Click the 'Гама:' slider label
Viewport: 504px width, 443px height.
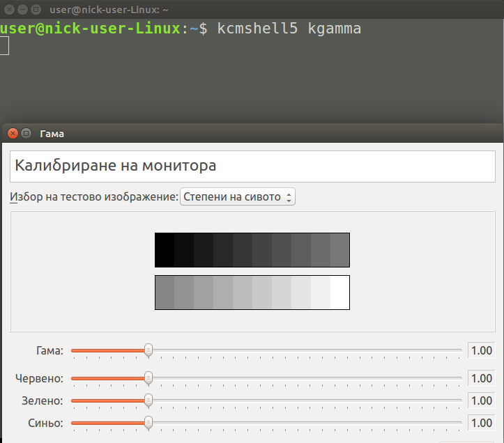[x=49, y=350]
